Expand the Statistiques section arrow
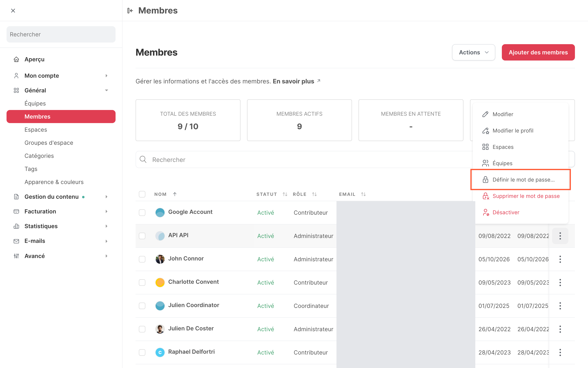The image size is (588, 368). click(106, 226)
